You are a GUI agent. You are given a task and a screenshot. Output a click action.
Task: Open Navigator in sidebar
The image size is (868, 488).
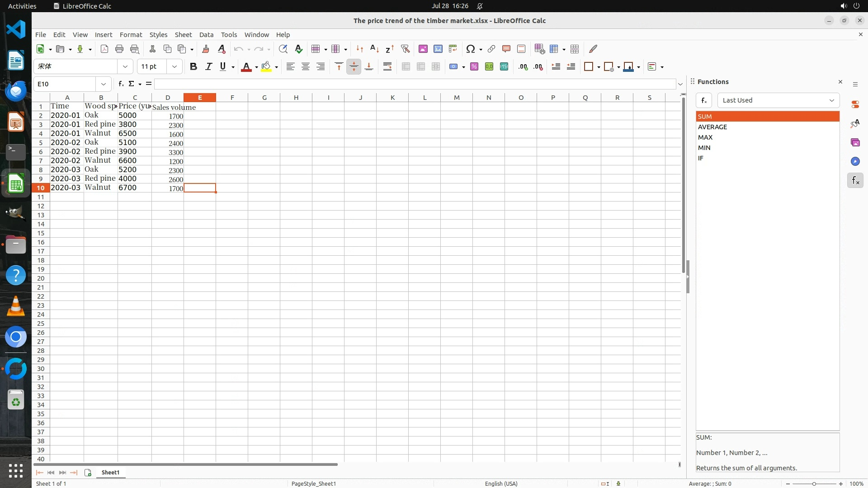tap(855, 161)
